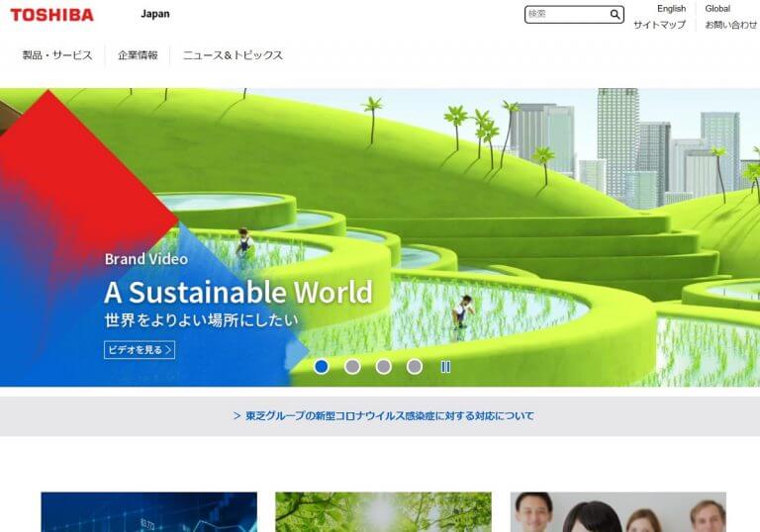The image size is (760, 532).
Task: Select the second carousel slide dot
Action: [x=352, y=367]
